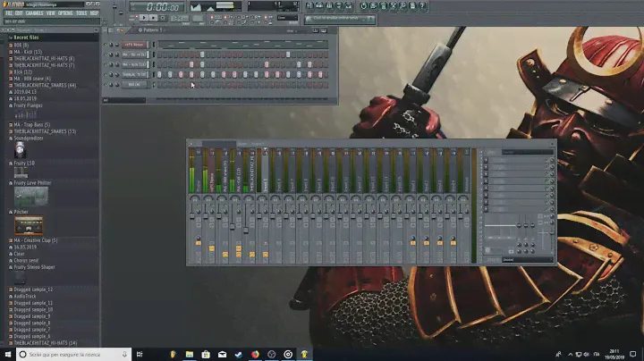Select the Pitcher plugin thumbnail
The width and height of the screenshot is (644, 361).
29,226
